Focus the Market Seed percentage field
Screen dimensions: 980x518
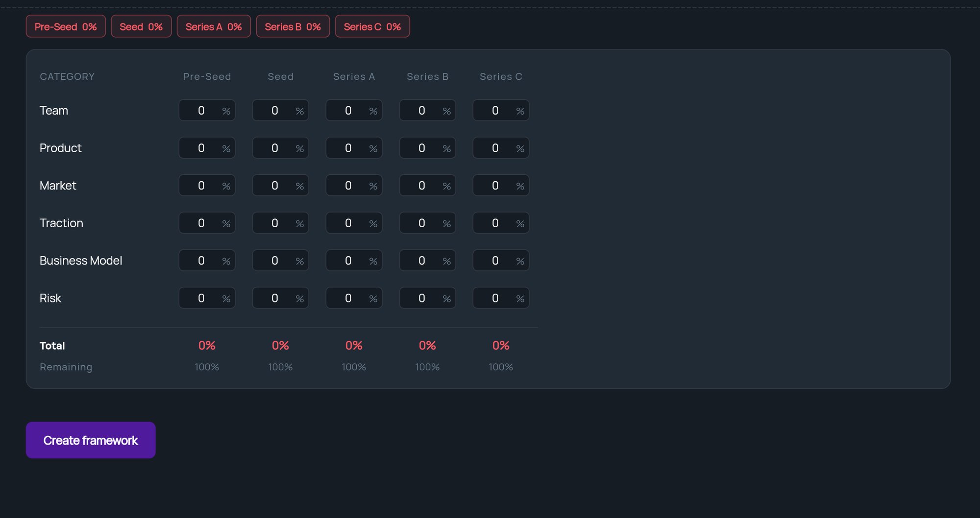280,186
